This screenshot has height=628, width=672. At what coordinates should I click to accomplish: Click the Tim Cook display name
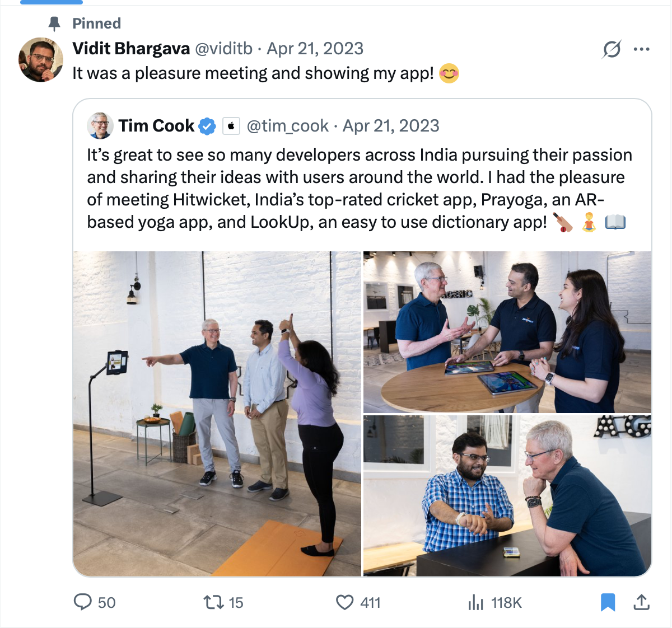pos(156,126)
